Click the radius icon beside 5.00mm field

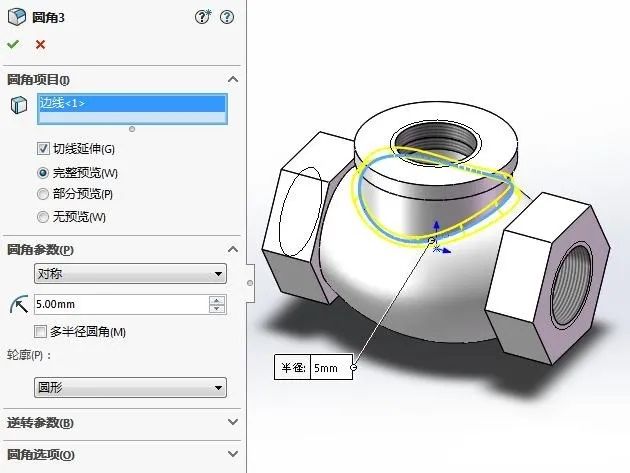[x=19, y=304]
